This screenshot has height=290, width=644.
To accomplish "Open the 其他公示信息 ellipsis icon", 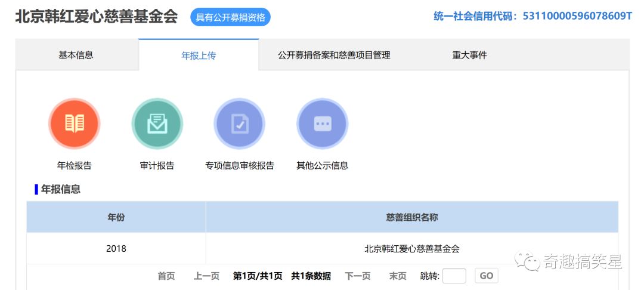I will pos(323,124).
